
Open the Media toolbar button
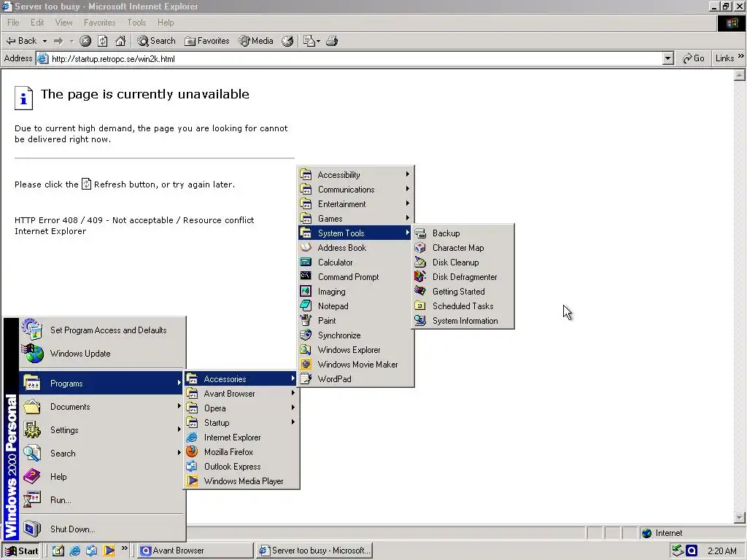click(256, 41)
